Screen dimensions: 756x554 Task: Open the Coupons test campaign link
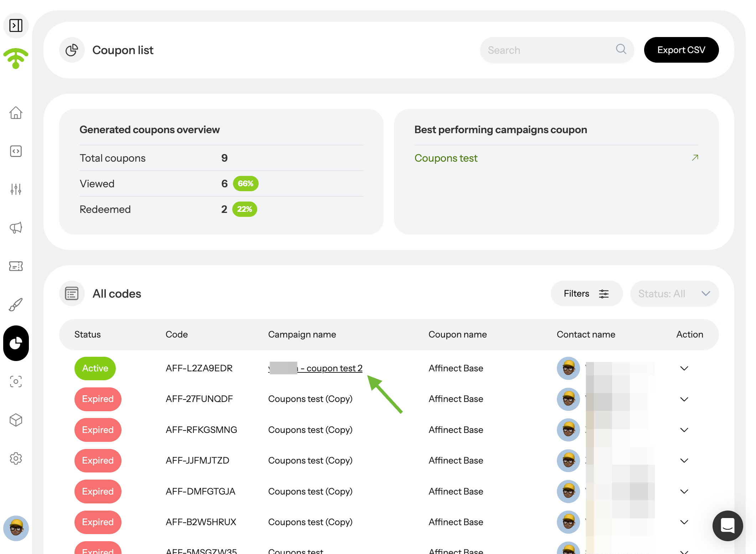[x=446, y=158]
